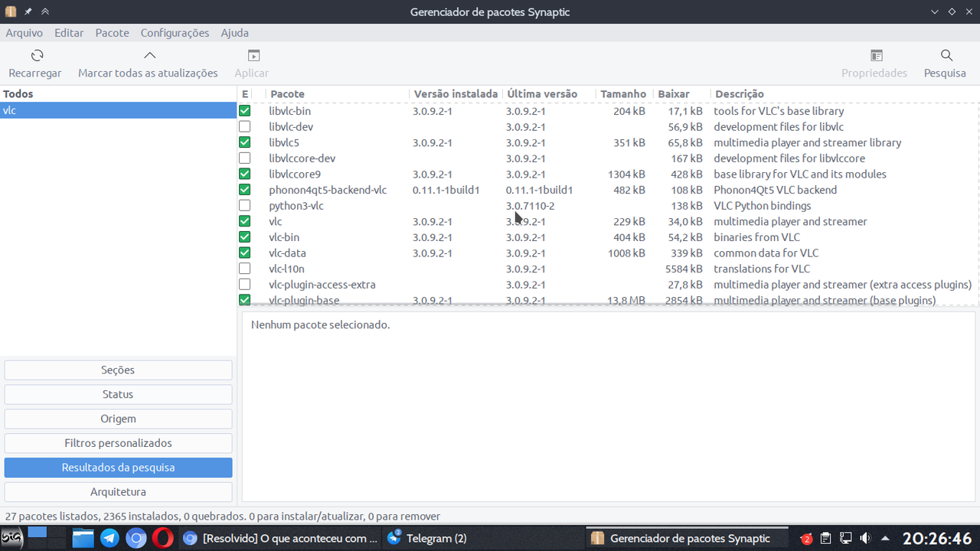Click the 0.11.1-1build1 installed version cell

[446, 190]
